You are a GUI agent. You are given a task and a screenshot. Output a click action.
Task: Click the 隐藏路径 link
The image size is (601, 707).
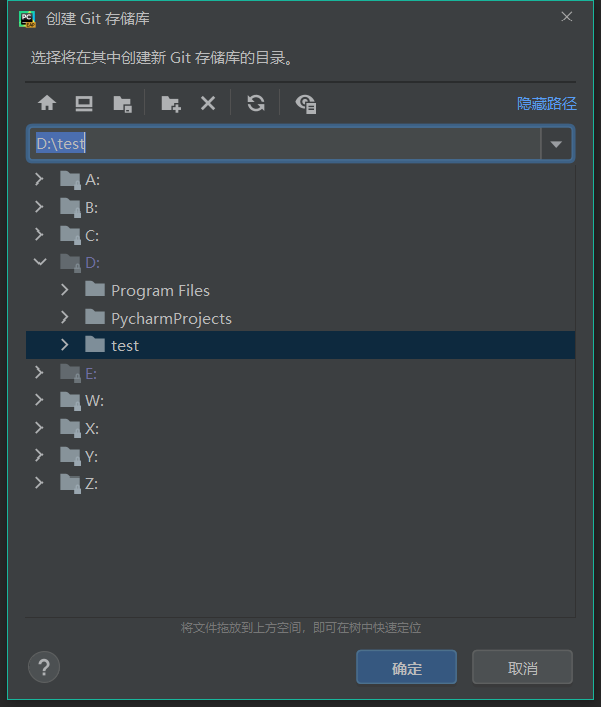pyautogui.click(x=546, y=103)
